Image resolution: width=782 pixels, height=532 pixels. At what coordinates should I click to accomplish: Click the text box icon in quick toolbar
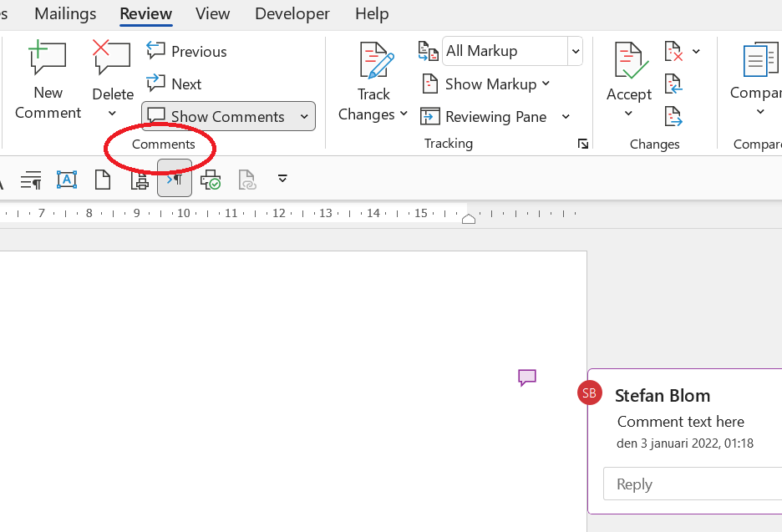coord(67,179)
